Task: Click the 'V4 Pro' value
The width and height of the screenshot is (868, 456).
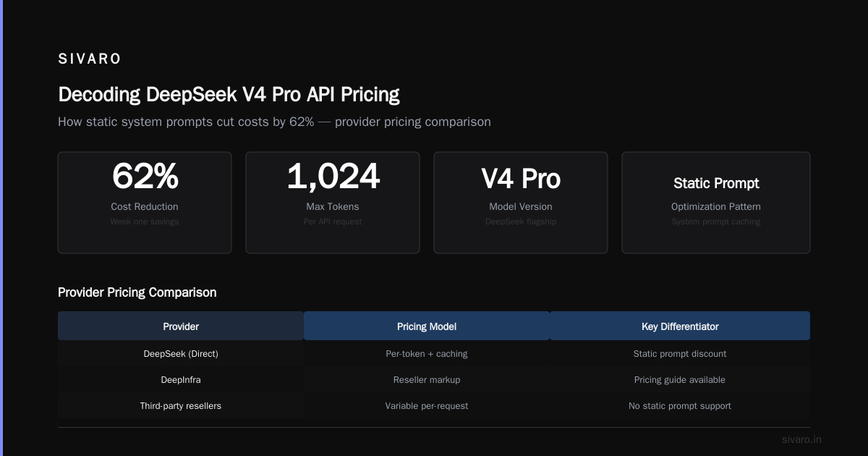Action: [x=521, y=179]
